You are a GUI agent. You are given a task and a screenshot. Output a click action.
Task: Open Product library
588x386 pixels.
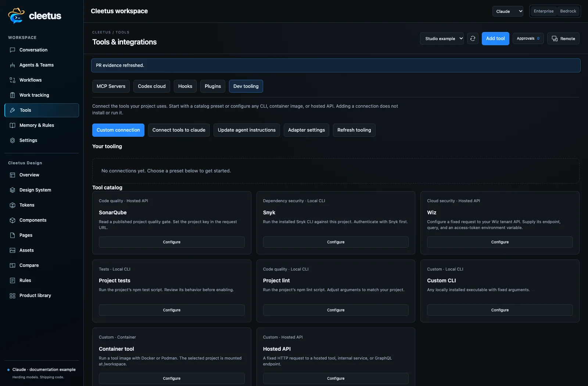point(42,296)
